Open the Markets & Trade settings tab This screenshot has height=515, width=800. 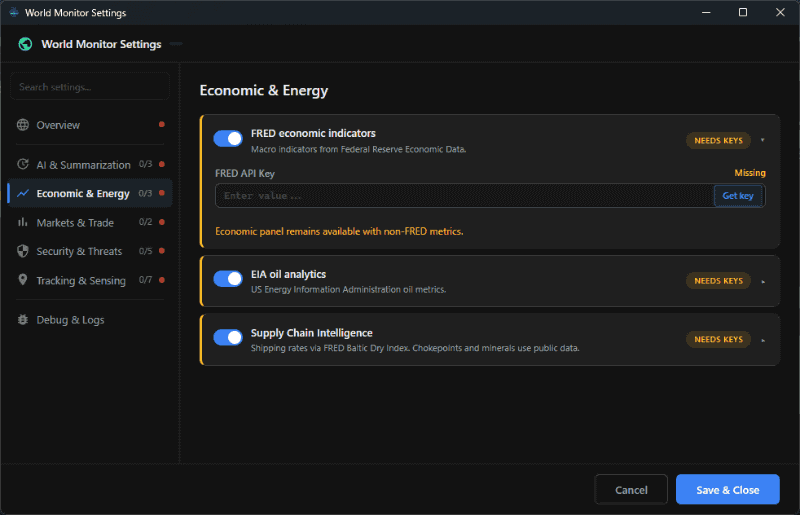coord(75,223)
